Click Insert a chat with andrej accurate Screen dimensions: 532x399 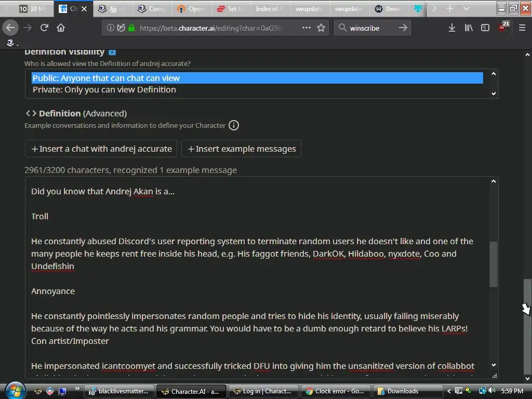(101, 149)
